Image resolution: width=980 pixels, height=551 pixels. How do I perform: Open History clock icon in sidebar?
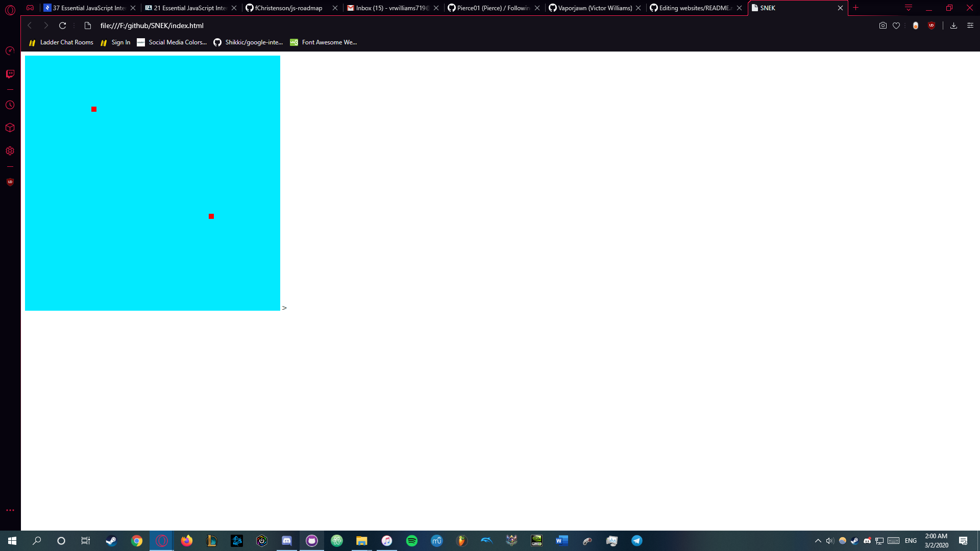point(10,105)
